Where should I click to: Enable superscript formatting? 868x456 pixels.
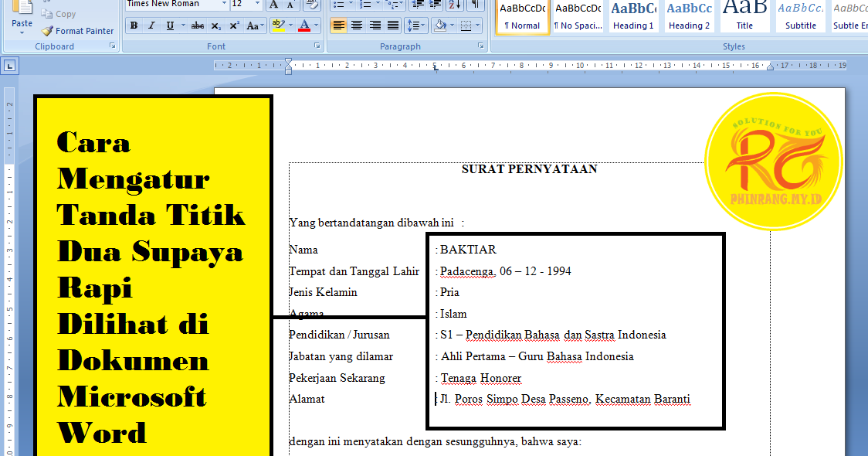(233, 25)
